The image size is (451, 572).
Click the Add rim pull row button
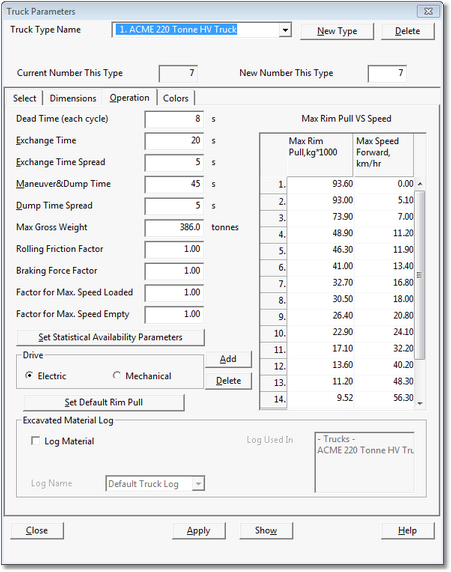click(228, 359)
